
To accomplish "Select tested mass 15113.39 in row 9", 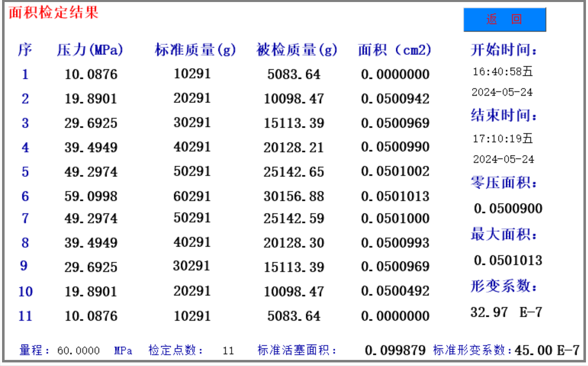I will (x=294, y=267).
